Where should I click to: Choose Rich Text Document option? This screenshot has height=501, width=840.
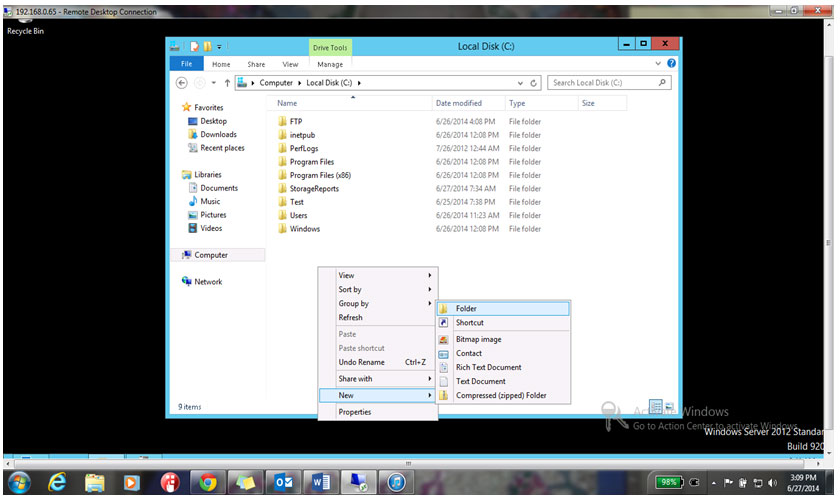(x=503, y=367)
